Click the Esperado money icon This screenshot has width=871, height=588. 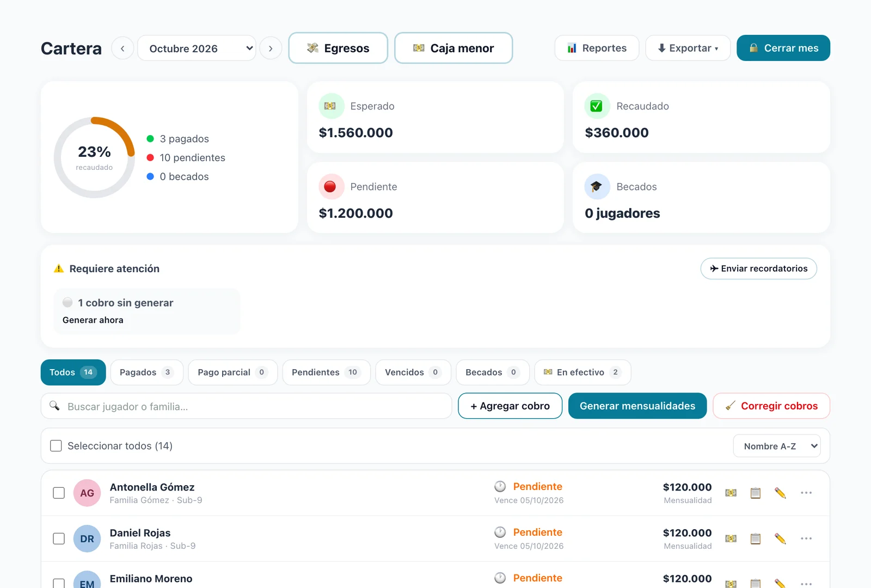pos(331,106)
